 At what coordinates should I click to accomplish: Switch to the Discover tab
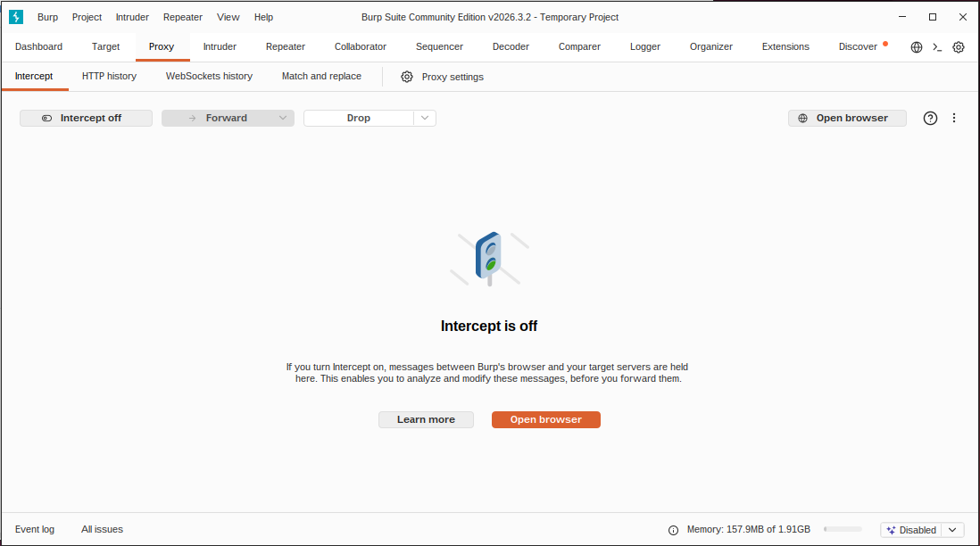pyautogui.click(x=858, y=47)
